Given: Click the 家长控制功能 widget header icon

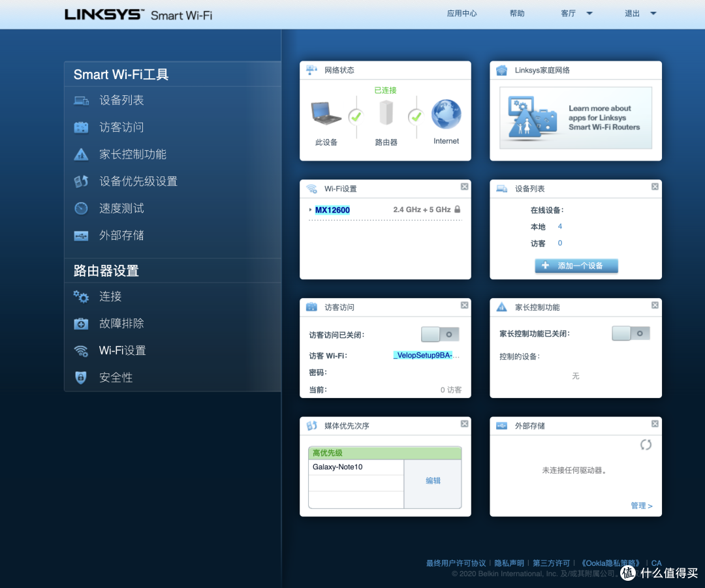Looking at the screenshot, I should tap(502, 307).
